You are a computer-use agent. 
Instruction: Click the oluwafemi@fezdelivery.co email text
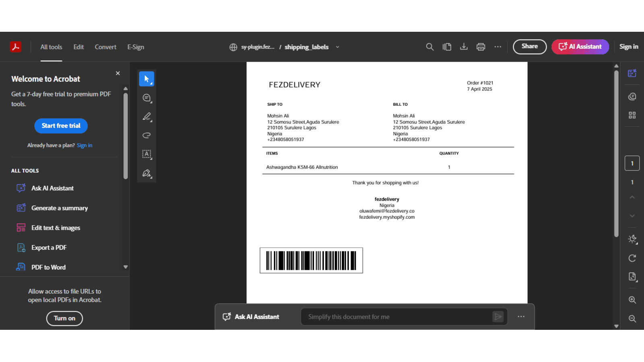click(x=387, y=211)
